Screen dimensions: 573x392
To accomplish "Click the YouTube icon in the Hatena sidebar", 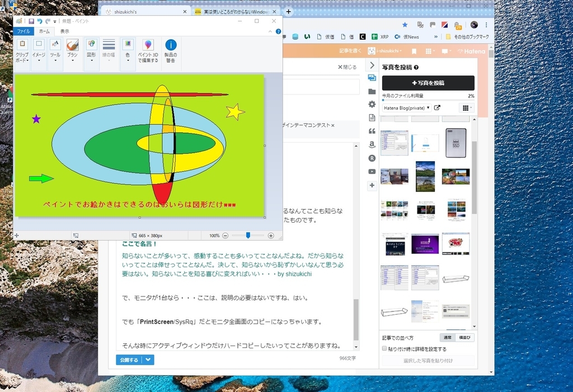I will coord(372,171).
